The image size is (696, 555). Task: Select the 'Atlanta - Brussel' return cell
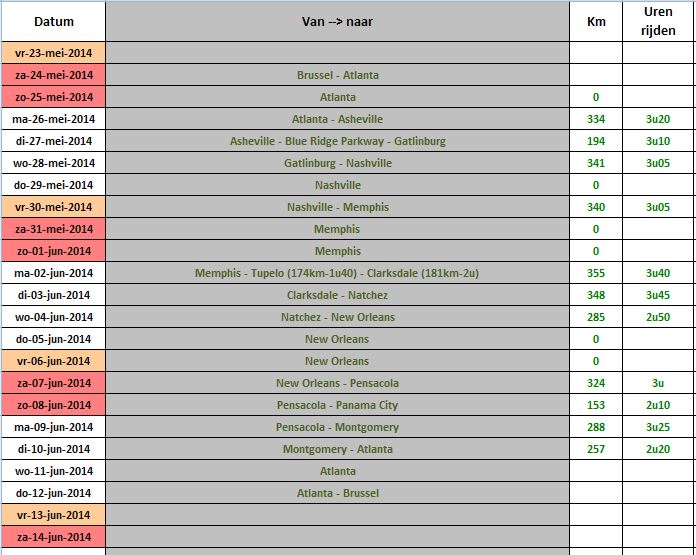pos(337,493)
